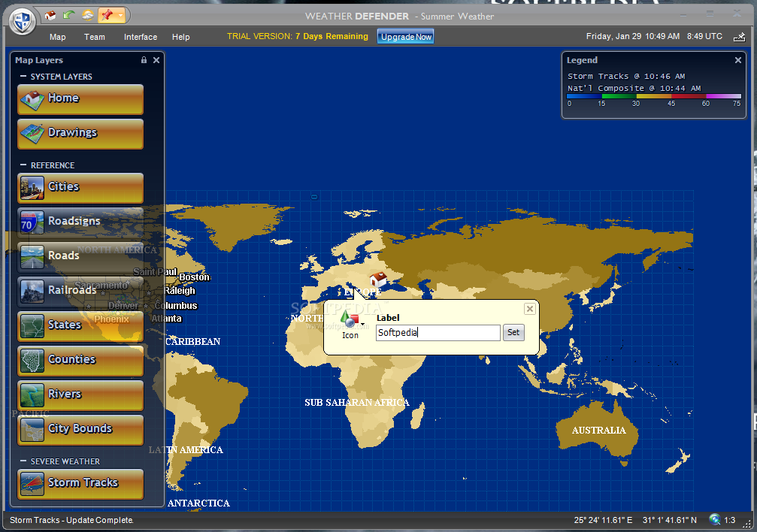Image resolution: width=757 pixels, height=532 pixels.
Task: Click the ANTARCTICA map label
Action: coord(198,503)
